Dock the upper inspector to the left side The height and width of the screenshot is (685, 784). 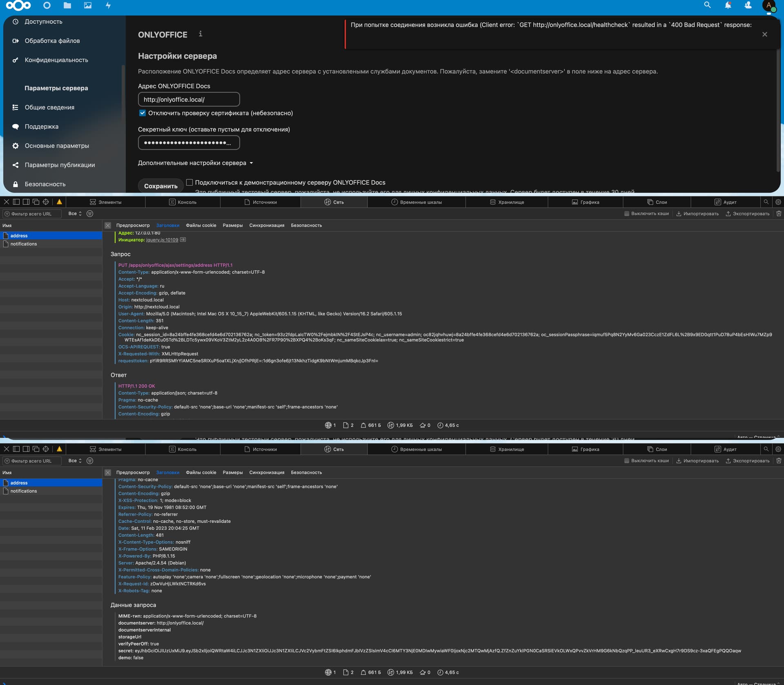click(x=16, y=202)
